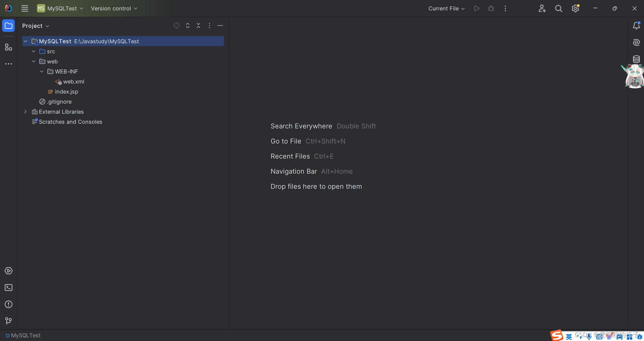Restore down the IDE window
This screenshot has width=644, height=341.
click(x=615, y=8)
